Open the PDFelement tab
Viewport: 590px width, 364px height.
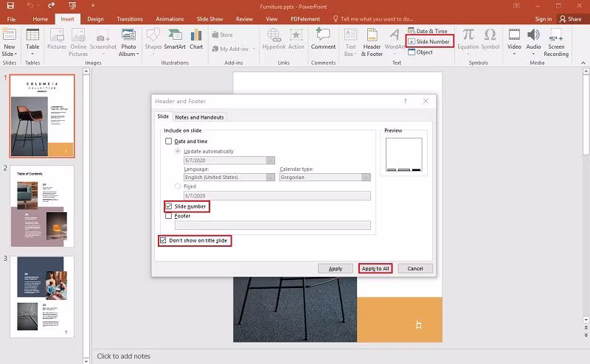coord(305,19)
